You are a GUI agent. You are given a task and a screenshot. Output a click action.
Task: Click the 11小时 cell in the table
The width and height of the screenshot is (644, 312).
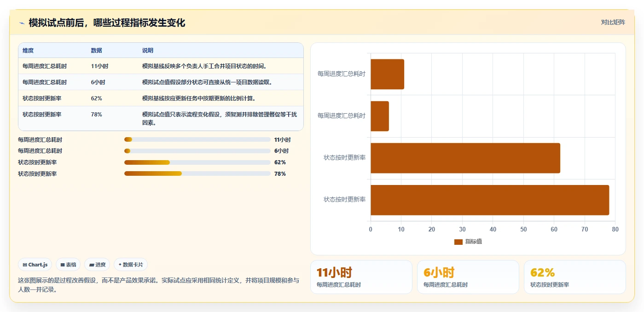(x=99, y=66)
